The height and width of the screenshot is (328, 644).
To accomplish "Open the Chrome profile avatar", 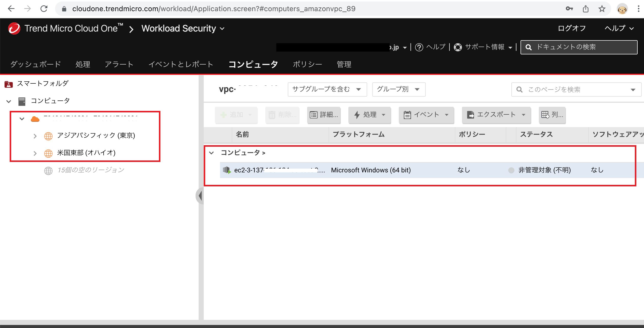I will (x=622, y=9).
